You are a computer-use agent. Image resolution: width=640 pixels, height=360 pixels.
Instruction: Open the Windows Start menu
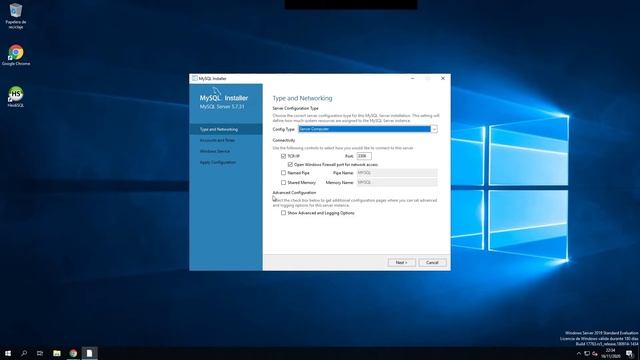8,353
